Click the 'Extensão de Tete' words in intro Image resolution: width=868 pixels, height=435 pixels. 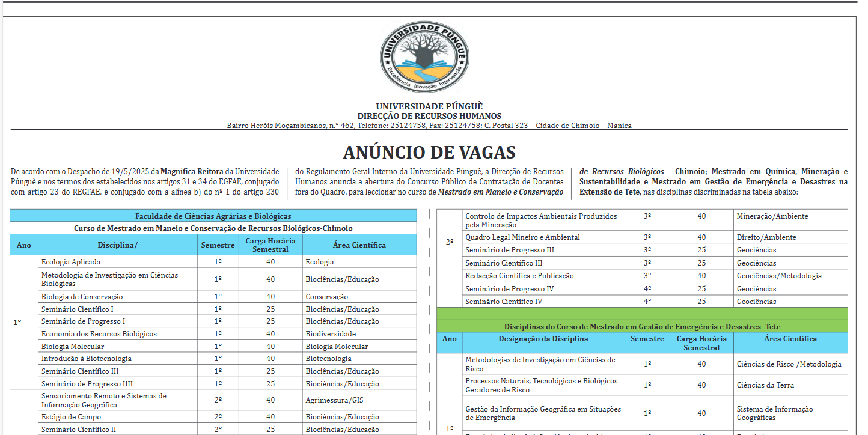[610, 192]
